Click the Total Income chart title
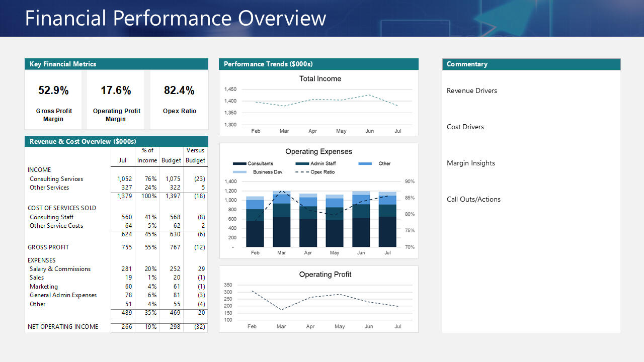 (x=320, y=78)
